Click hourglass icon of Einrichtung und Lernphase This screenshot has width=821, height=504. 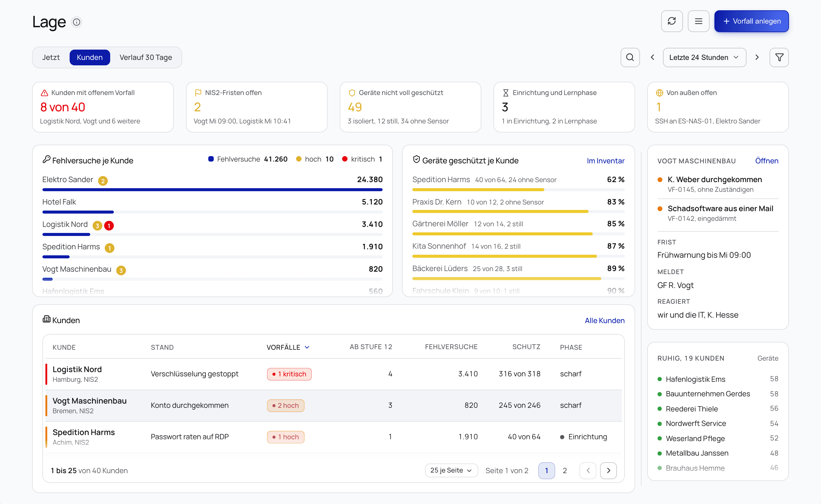(506, 93)
